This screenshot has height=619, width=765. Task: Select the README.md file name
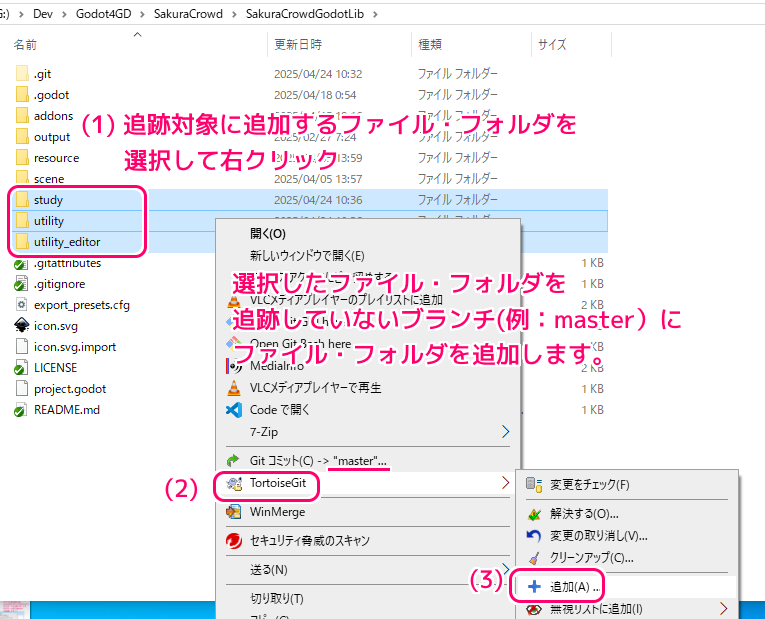tap(67, 410)
